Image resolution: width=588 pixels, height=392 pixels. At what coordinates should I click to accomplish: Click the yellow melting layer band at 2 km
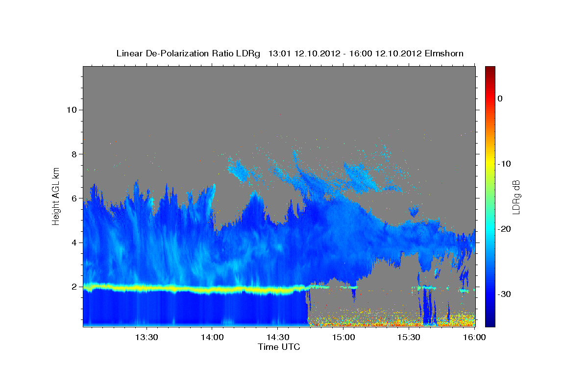[196, 289]
